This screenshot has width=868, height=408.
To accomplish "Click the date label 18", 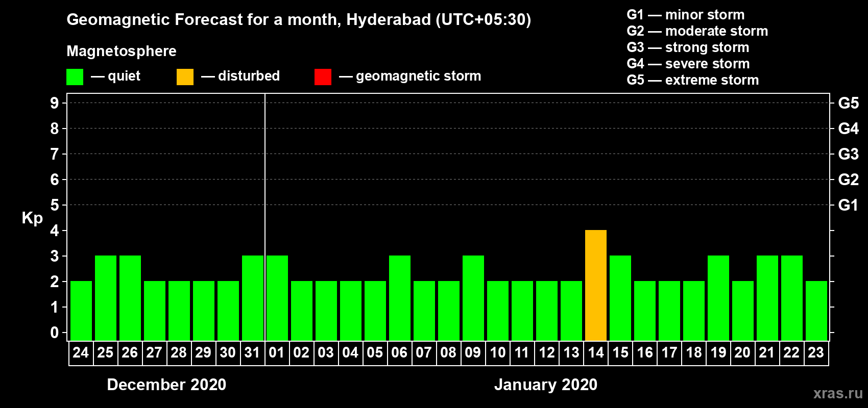I will 693,352.
